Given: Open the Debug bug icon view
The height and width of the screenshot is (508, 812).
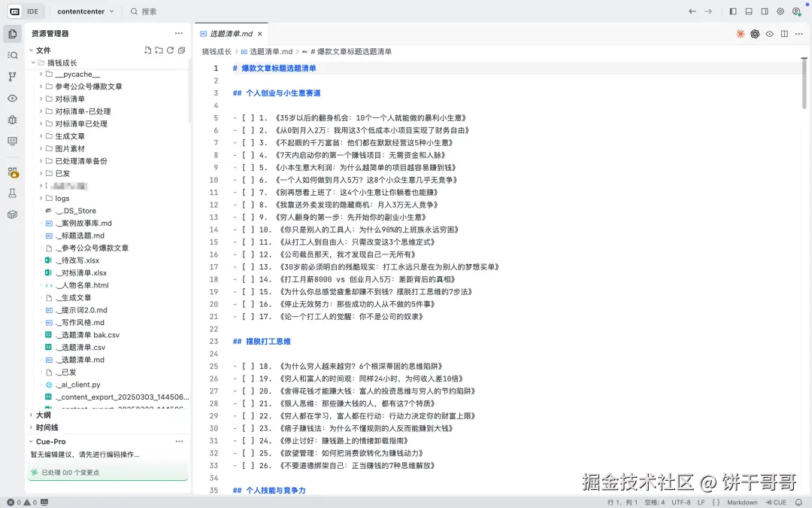Looking at the screenshot, I should click(x=13, y=120).
